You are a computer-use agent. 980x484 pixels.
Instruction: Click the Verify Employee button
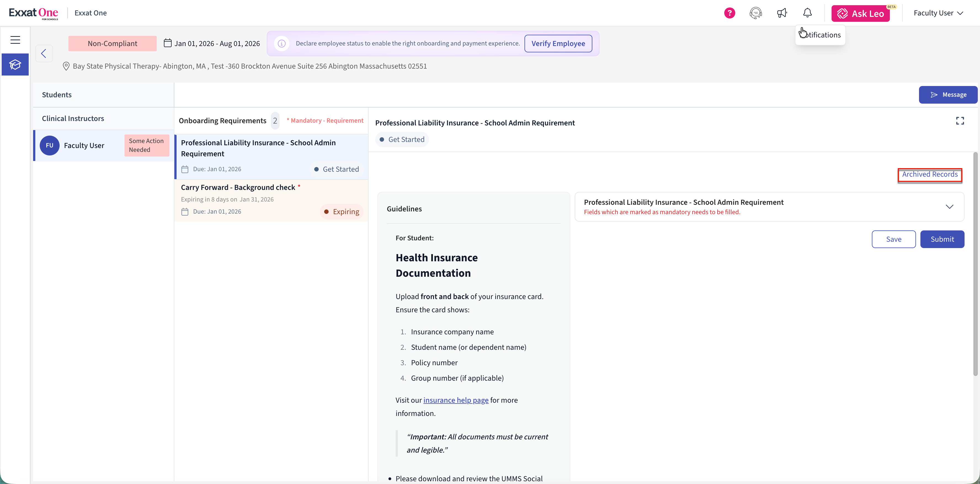(558, 43)
